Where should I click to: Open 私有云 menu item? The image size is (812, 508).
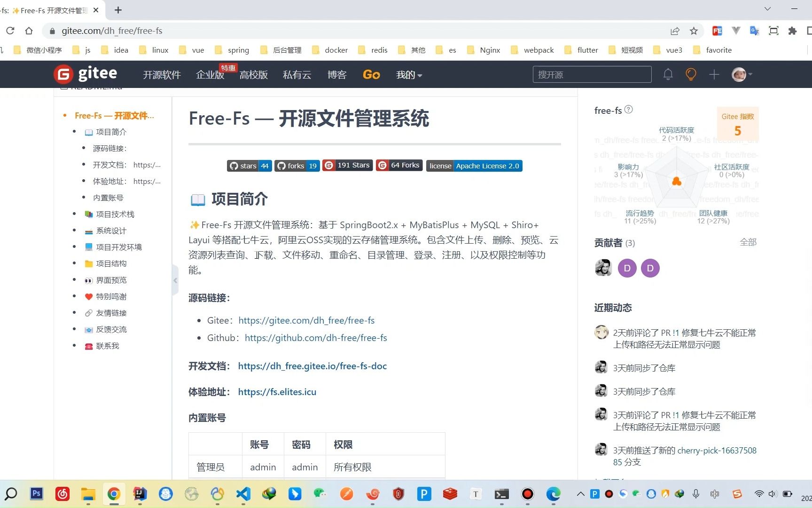297,75
